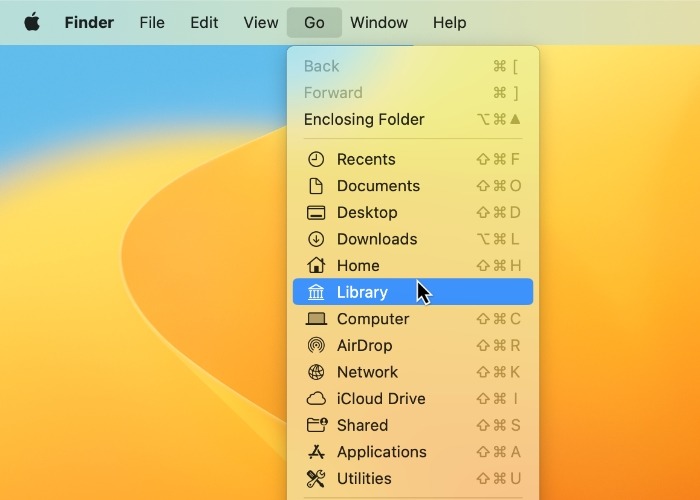Click the AirDrop signal icon
Image resolution: width=700 pixels, height=500 pixels.
(x=316, y=346)
